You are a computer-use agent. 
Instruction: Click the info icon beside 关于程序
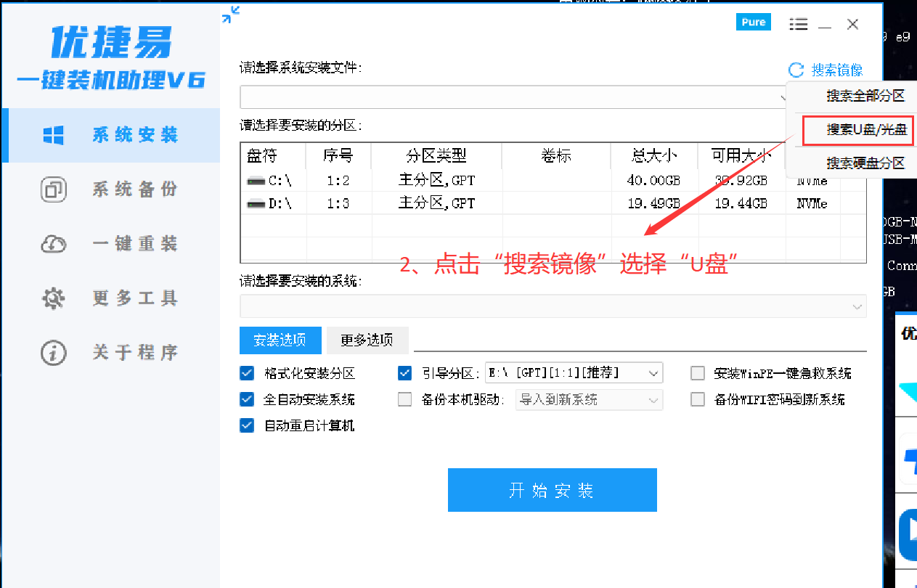coord(54,353)
